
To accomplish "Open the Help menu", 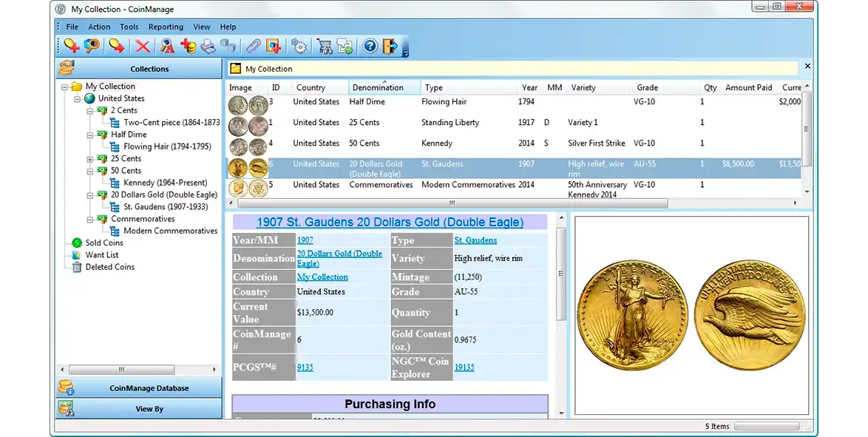I will click(228, 27).
